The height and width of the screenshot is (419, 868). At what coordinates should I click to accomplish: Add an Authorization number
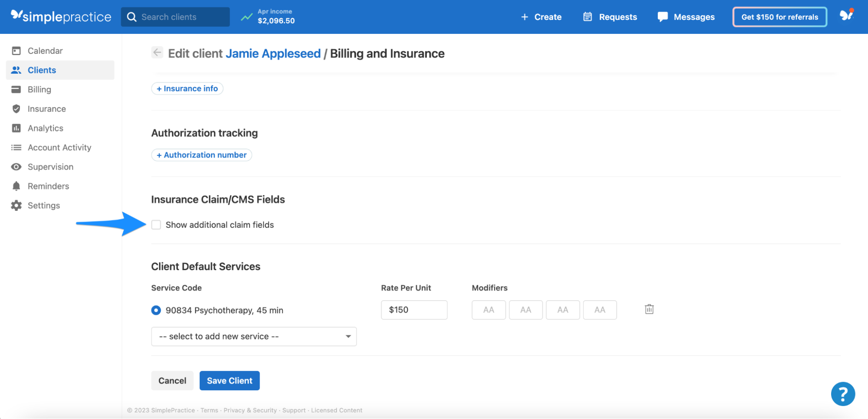click(x=201, y=155)
